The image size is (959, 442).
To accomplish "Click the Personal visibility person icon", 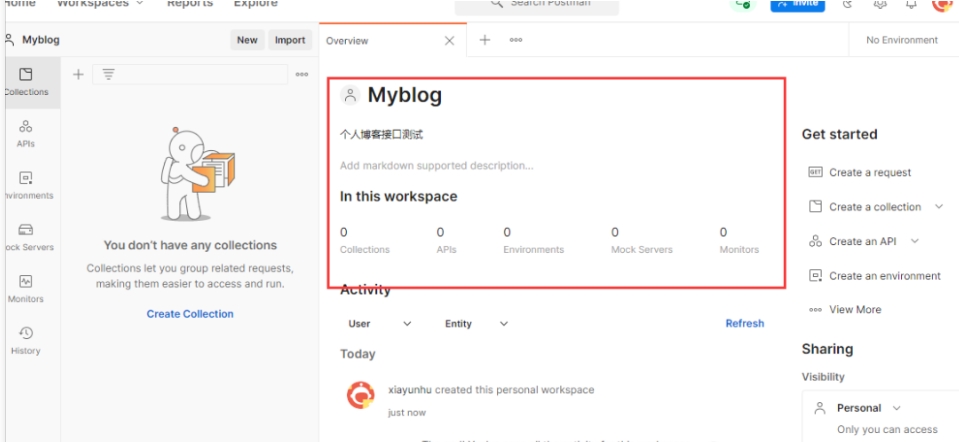I will tap(820, 408).
